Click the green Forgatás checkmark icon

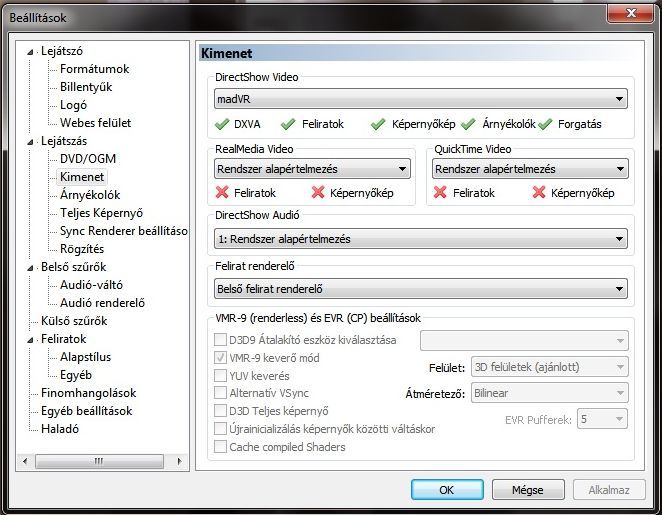click(545, 124)
